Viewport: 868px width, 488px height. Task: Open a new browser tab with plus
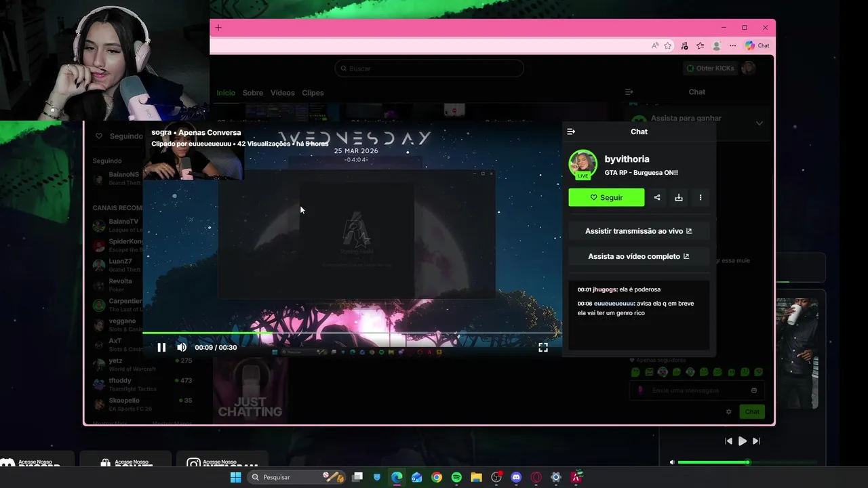point(218,28)
